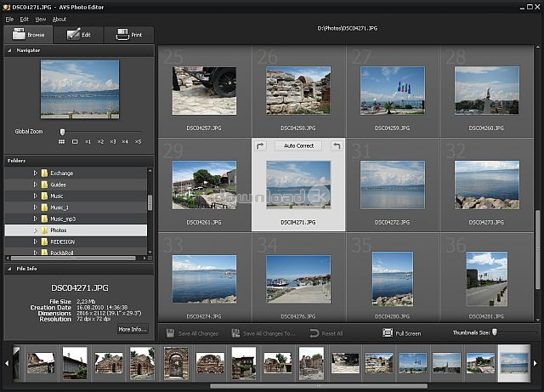Click the More Info... button
544x392 pixels.
click(132, 328)
